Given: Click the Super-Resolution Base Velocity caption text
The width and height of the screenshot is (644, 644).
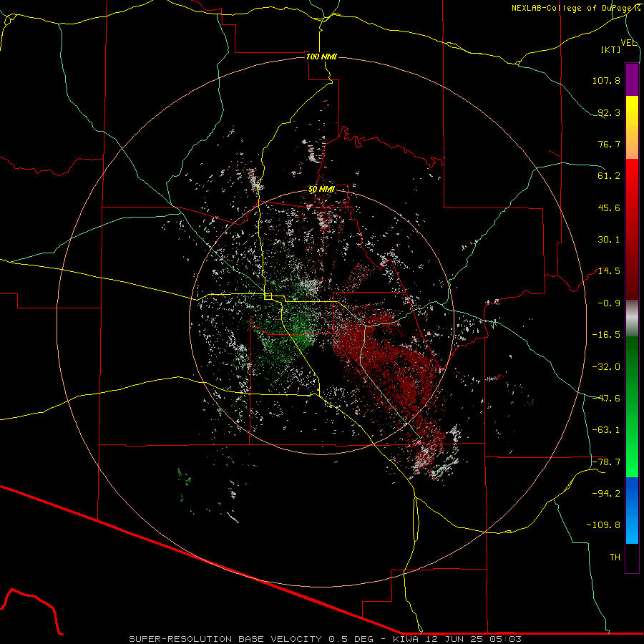Looking at the screenshot, I should click(x=326, y=639).
